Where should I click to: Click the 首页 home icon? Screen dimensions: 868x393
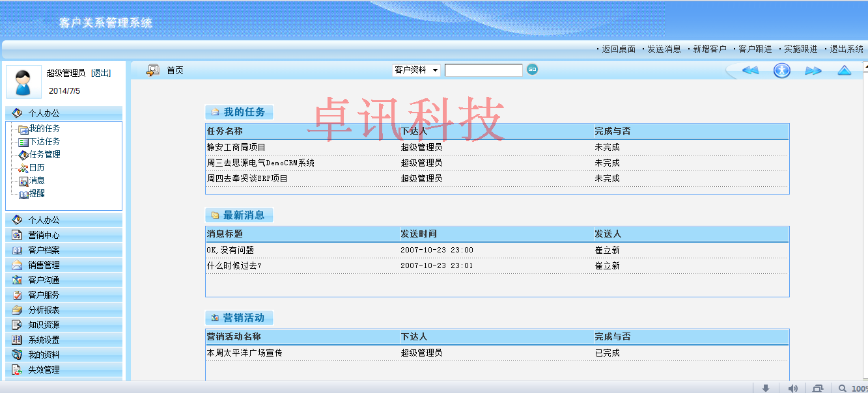coord(153,70)
